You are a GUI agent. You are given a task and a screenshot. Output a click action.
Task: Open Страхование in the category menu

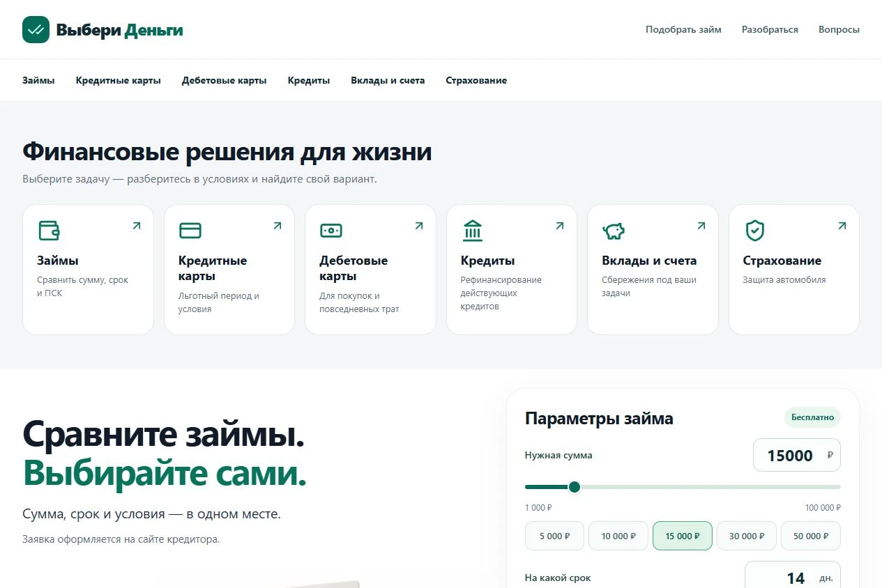point(476,80)
